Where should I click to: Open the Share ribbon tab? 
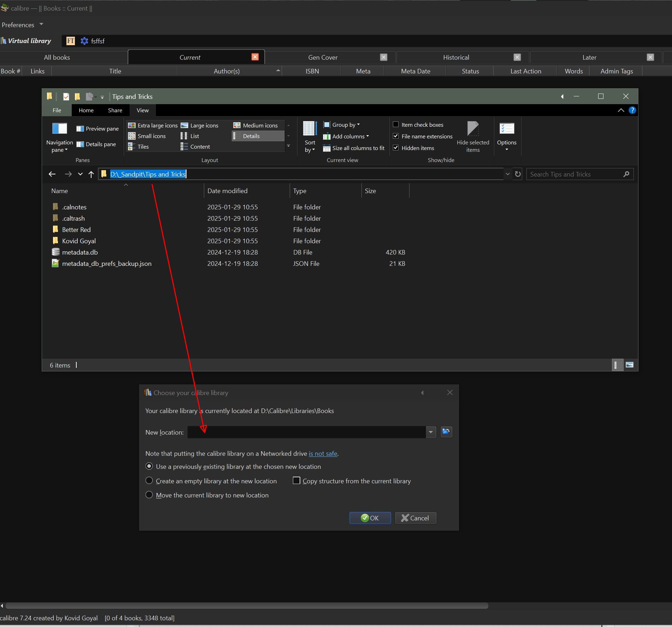tap(115, 111)
